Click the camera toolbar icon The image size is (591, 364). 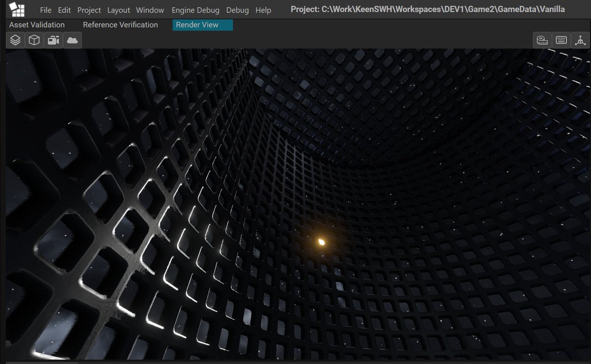53,40
